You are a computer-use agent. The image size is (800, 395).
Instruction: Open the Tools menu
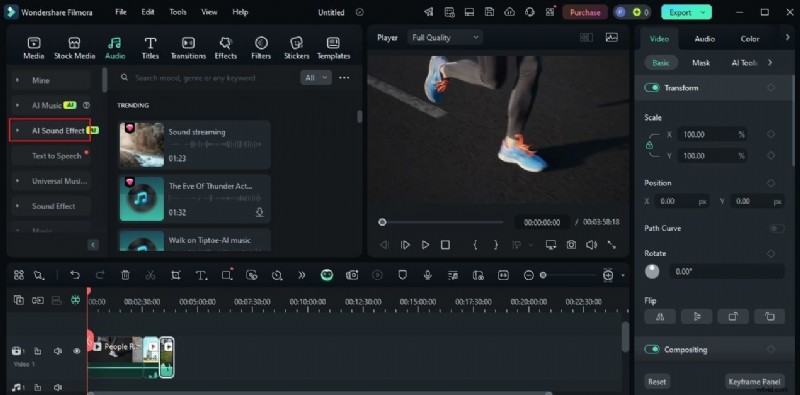[x=178, y=12]
